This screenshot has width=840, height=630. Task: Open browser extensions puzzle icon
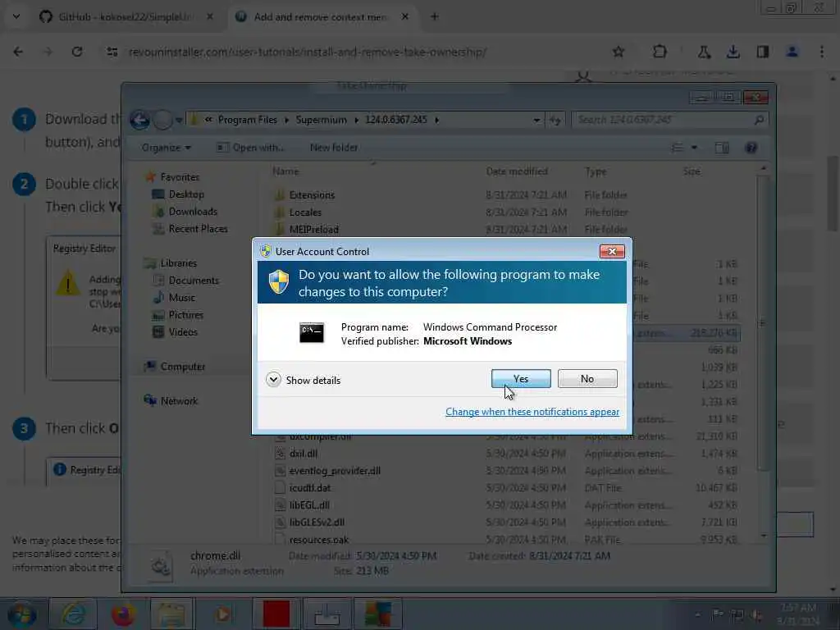(660, 52)
